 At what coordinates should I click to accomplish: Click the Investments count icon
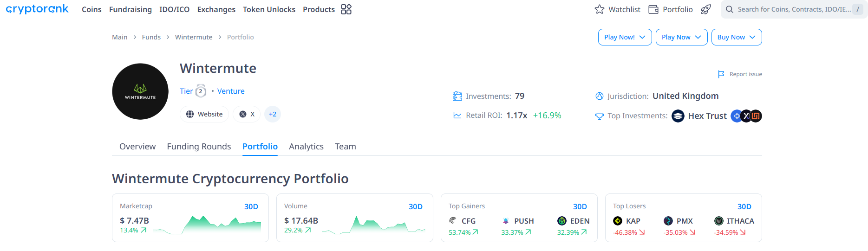[457, 96]
